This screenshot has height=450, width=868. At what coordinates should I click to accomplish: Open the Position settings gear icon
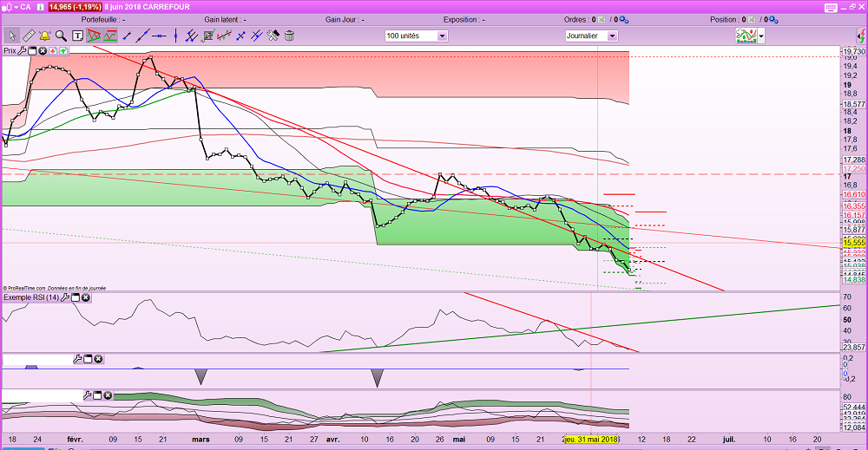pyautogui.click(x=773, y=20)
